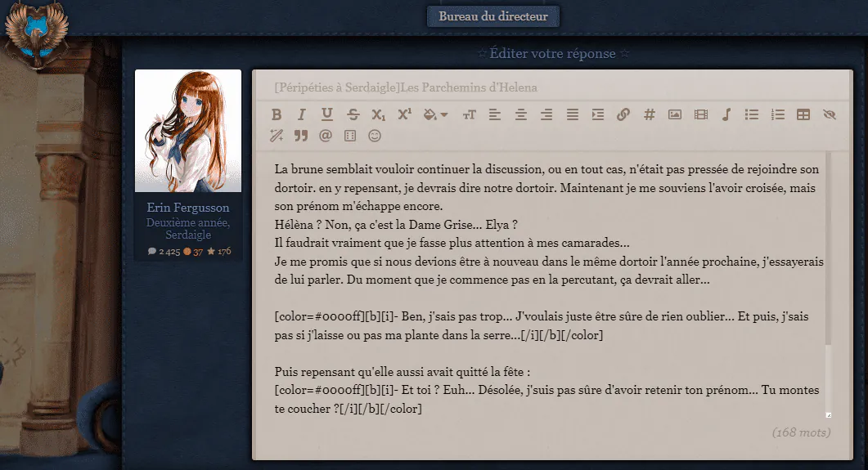This screenshot has width=868, height=470.
Task: Insert a hyperlink with the chain icon
Action: click(623, 114)
